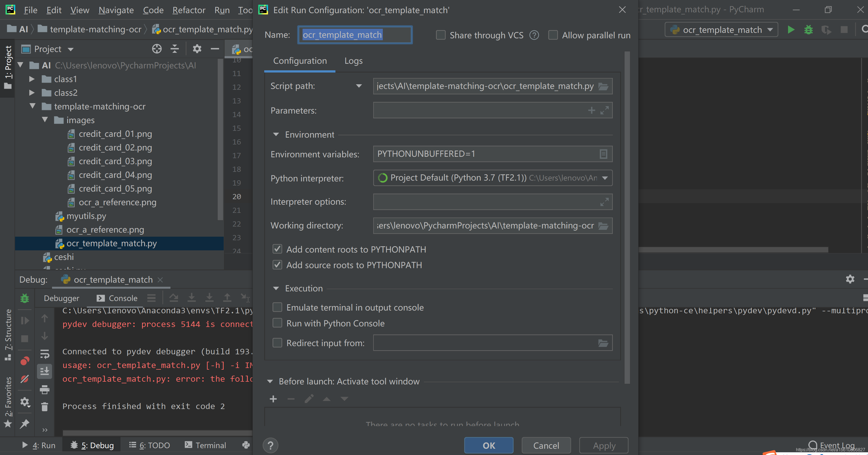Open the Project panel settings gear
Viewport: 868px width, 455px height.
coord(197,49)
